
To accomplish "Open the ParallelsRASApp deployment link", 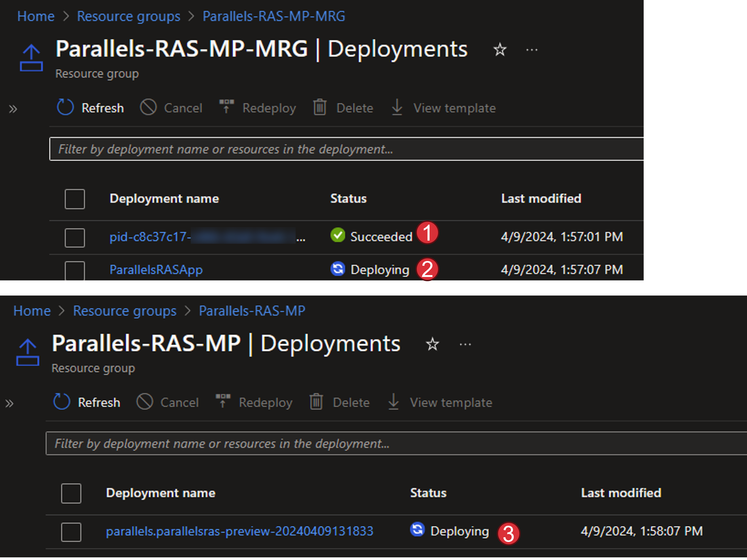I will click(156, 270).
